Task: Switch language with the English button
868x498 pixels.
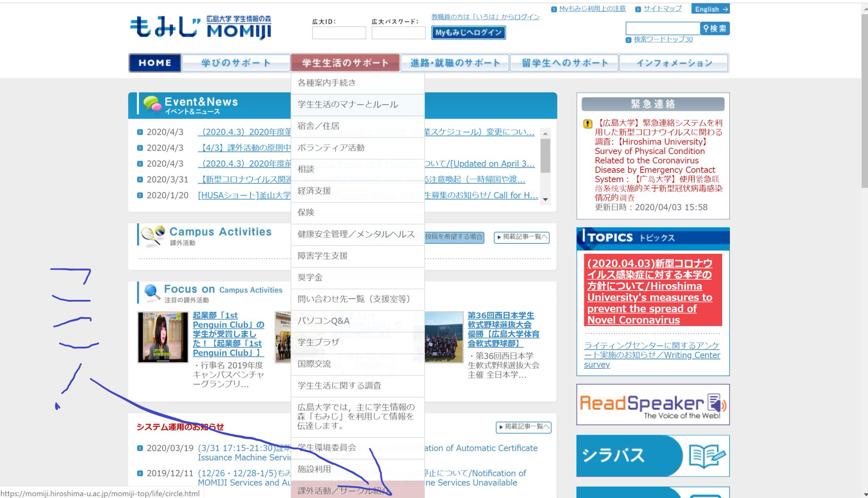Action: click(710, 9)
